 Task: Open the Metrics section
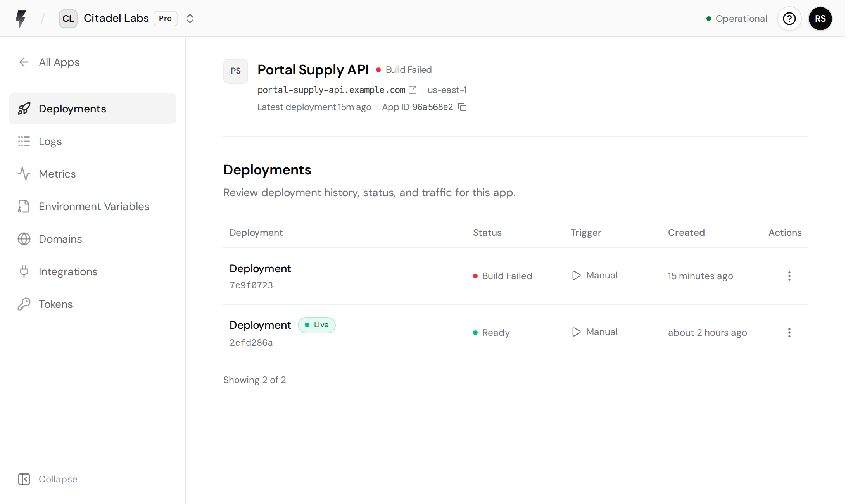(x=93, y=174)
